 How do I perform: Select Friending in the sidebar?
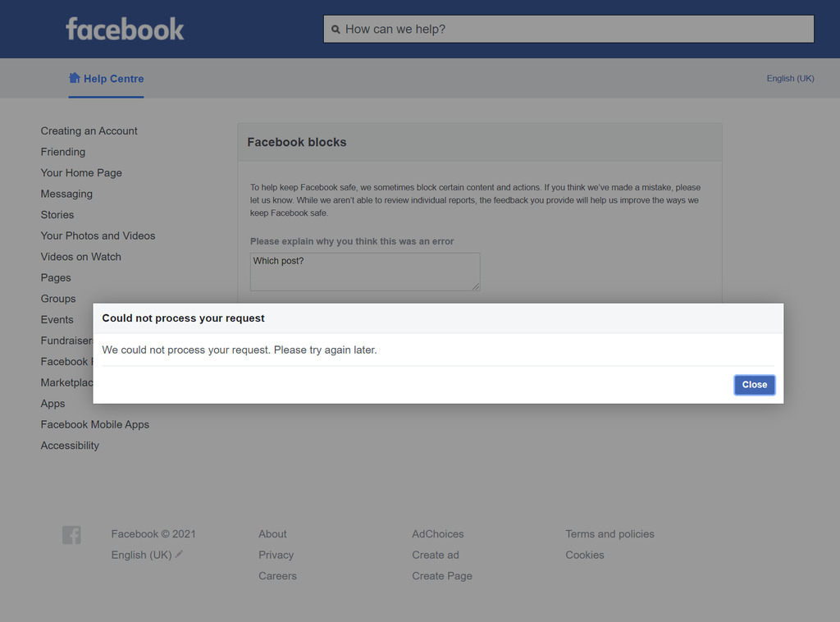pyautogui.click(x=63, y=152)
